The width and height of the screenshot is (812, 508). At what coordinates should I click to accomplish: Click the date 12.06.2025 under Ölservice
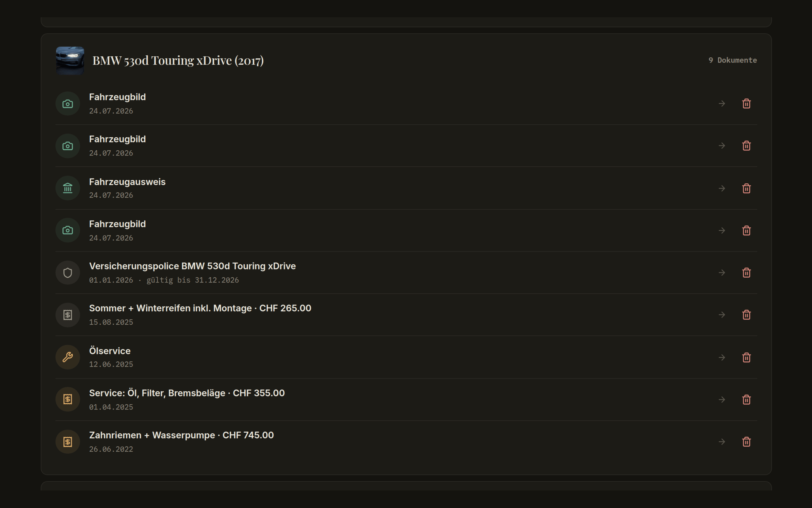111,364
